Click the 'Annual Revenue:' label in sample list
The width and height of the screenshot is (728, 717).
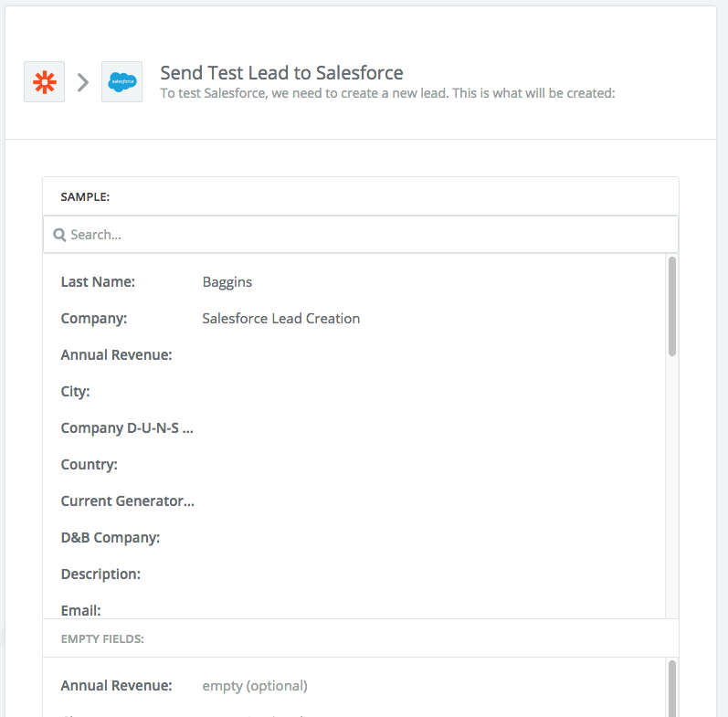click(117, 354)
